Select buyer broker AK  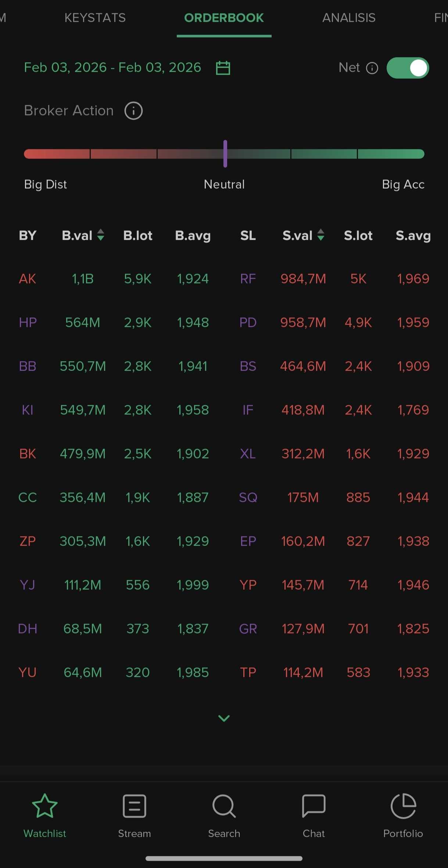(x=28, y=279)
